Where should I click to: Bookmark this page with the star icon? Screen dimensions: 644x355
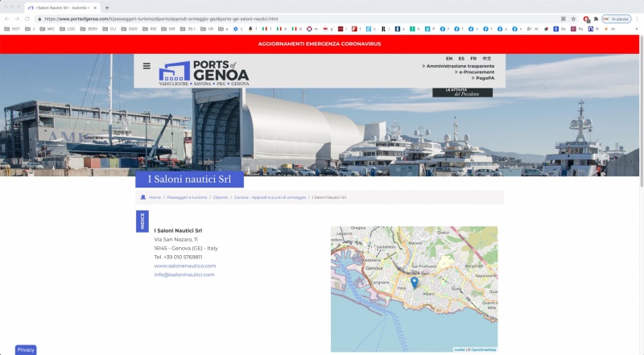pos(573,19)
